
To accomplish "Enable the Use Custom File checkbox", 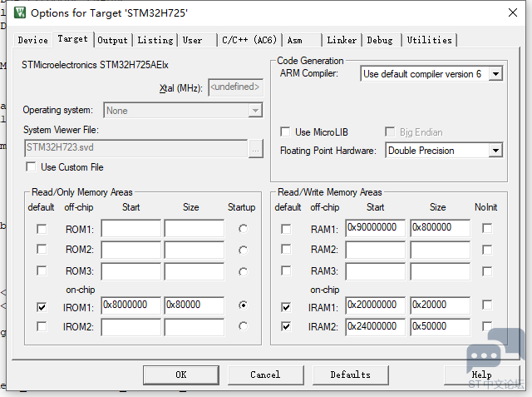I will pyautogui.click(x=31, y=167).
